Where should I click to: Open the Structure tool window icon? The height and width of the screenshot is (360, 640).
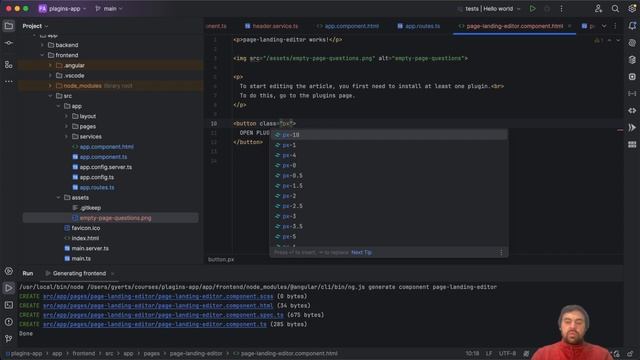pyautogui.click(x=9, y=64)
